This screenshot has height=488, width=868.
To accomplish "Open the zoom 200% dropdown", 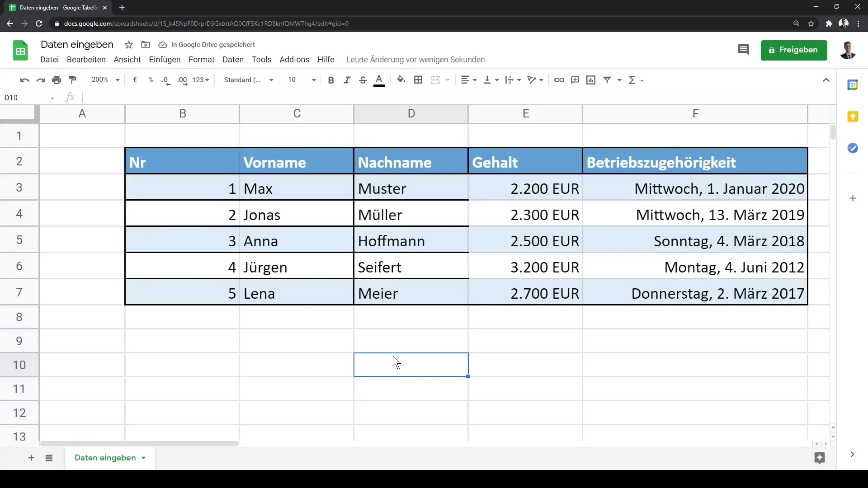I will point(105,80).
